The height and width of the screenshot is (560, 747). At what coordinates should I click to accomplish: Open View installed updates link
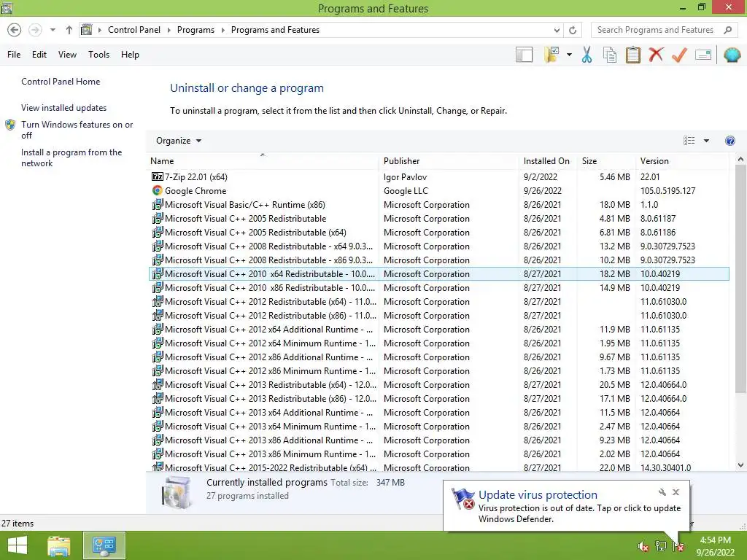[x=64, y=108]
